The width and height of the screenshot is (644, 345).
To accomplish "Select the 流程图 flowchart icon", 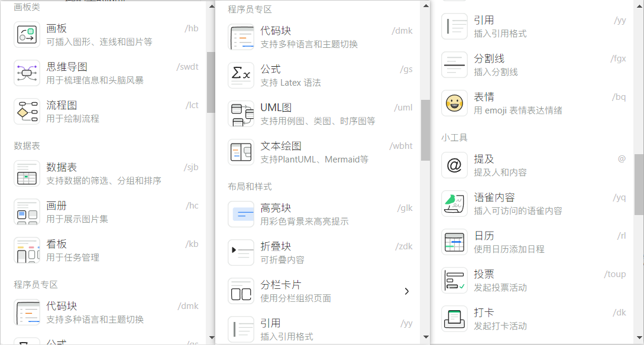I will tap(27, 112).
